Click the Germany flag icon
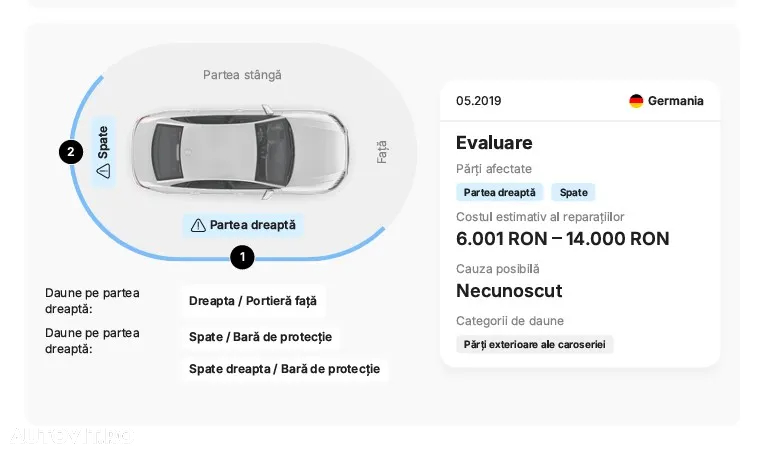The image size is (778, 454). coord(636,101)
